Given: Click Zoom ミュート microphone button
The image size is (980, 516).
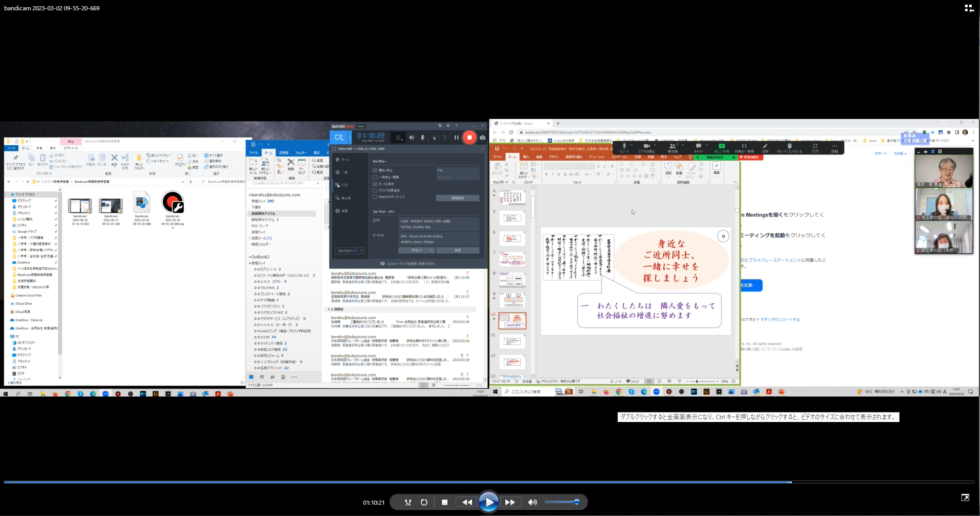Looking at the screenshot, I should (x=624, y=148).
